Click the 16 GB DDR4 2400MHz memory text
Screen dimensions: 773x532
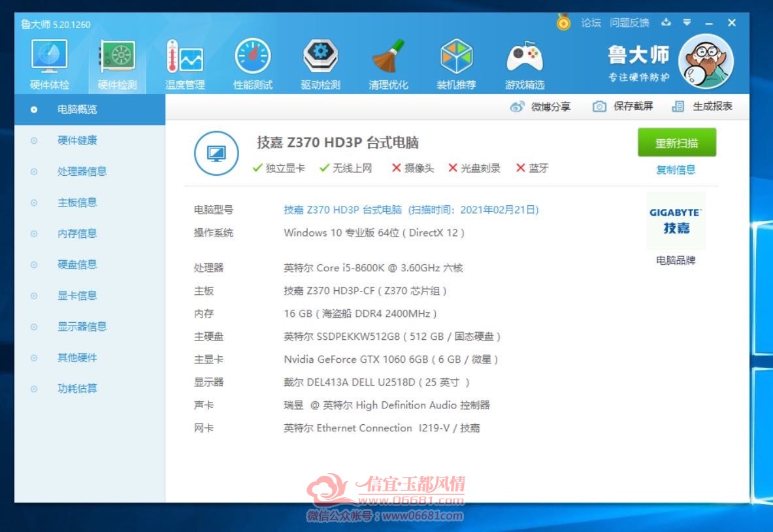tap(360, 314)
